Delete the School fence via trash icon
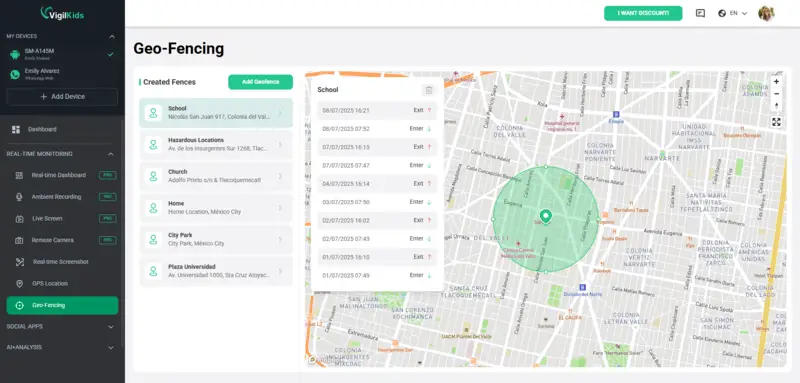 pyautogui.click(x=429, y=90)
